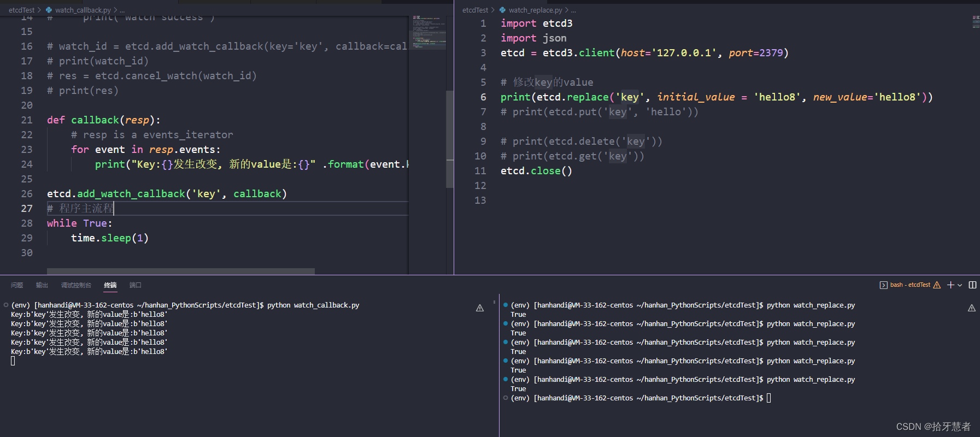Click the right terminal empty prompt cursor
The width and height of the screenshot is (980, 437).
click(768, 398)
